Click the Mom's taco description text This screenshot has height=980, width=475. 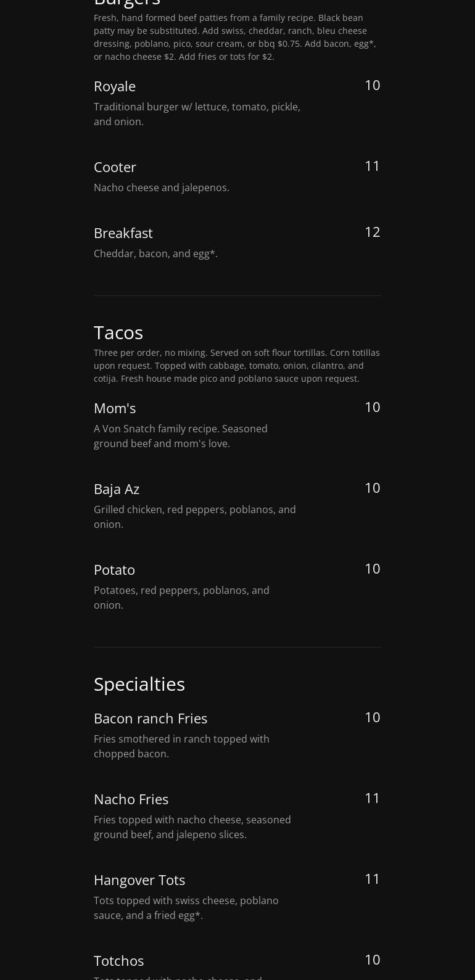coord(180,436)
